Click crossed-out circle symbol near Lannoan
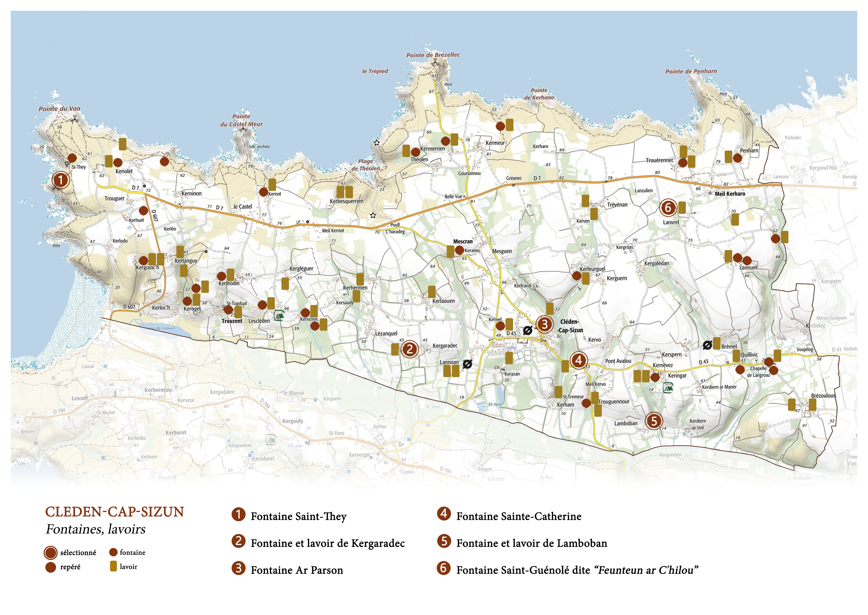 click(467, 364)
